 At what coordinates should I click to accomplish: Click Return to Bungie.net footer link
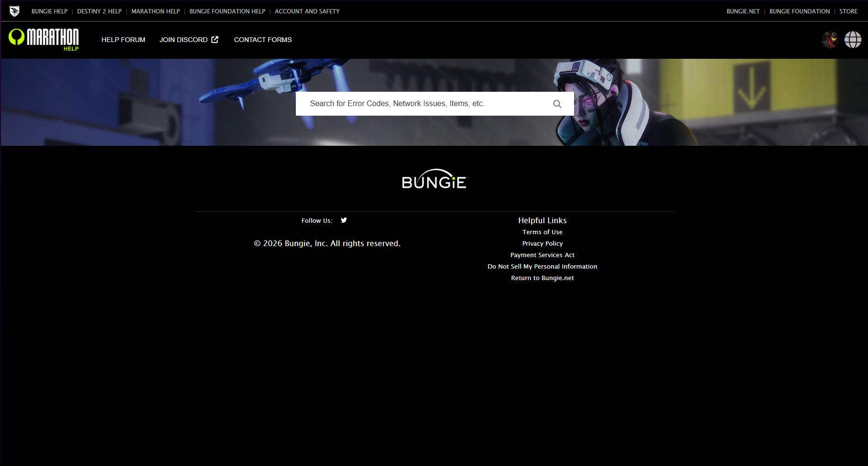[542, 278]
